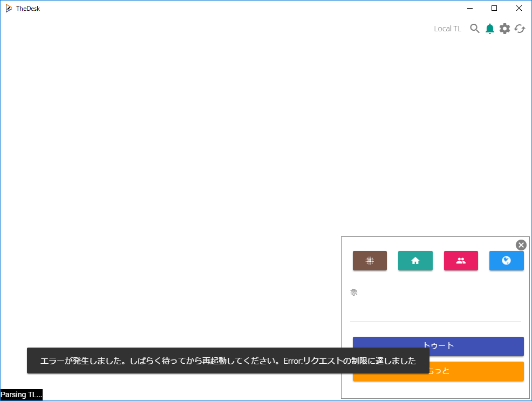Image resolution: width=532 pixels, height=401 pixels.
Task: Choose the blue globe button
Action: 506,261
